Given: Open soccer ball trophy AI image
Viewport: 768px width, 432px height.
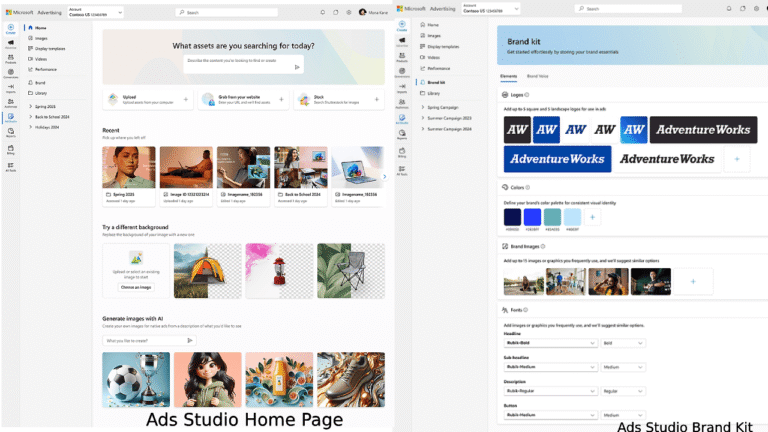Looking at the screenshot, I should 136,380.
